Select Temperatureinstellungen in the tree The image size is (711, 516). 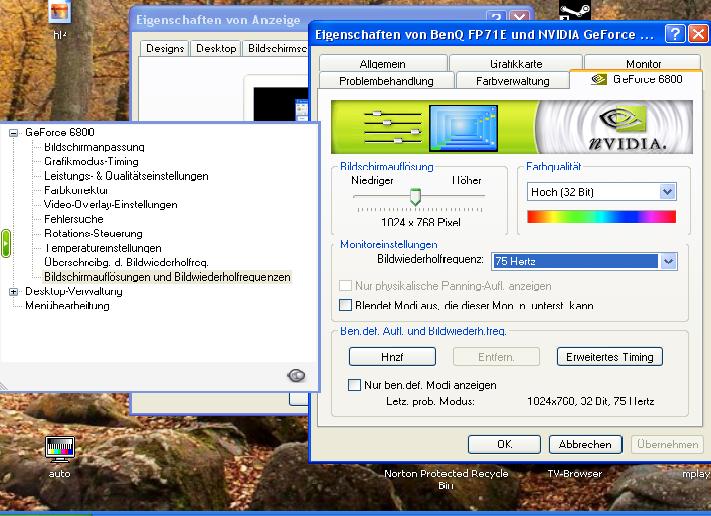tap(103, 248)
